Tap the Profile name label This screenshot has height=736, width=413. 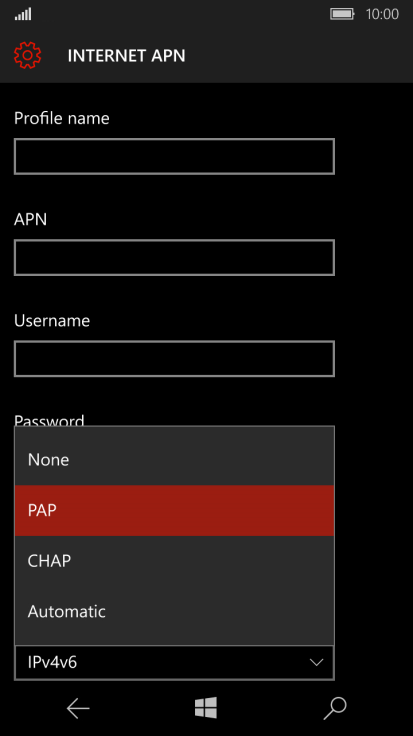[61, 118]
